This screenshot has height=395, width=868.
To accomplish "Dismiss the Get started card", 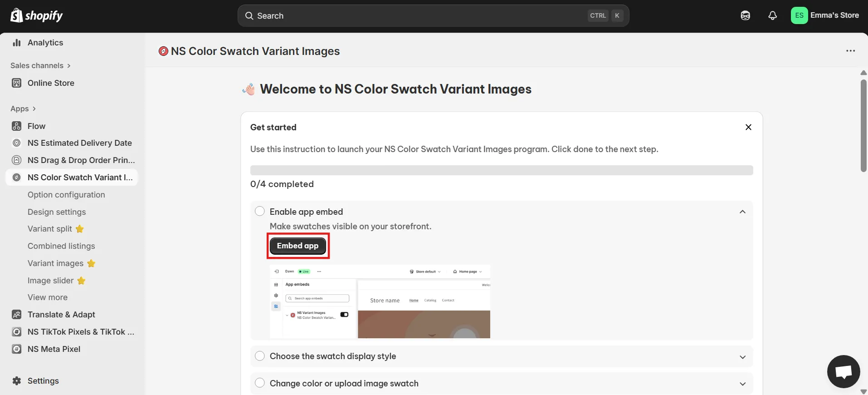I will tap(748, 127).
